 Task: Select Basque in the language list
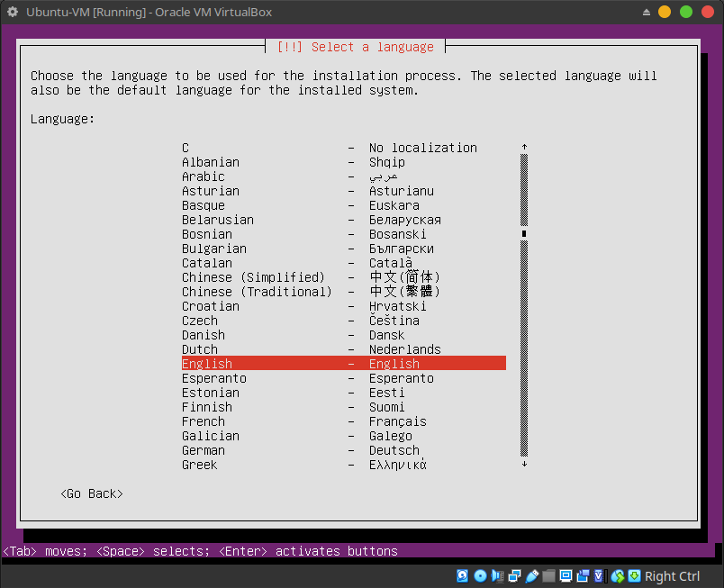344,205
